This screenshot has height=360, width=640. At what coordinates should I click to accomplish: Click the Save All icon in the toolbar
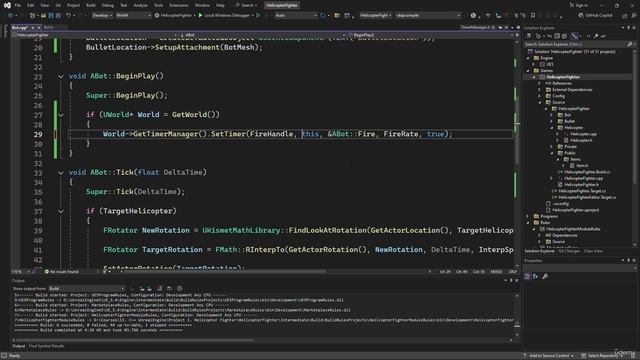point(58,15)
